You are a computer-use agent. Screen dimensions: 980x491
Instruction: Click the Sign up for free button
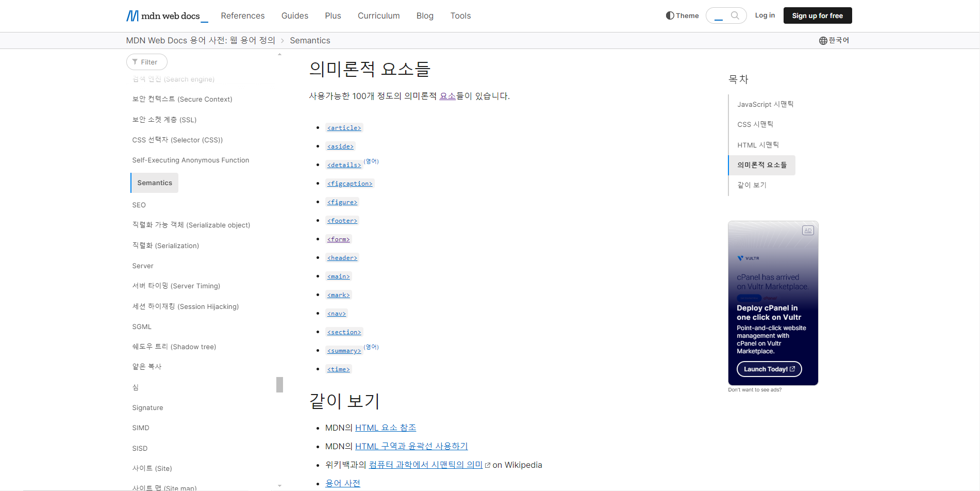818,15
